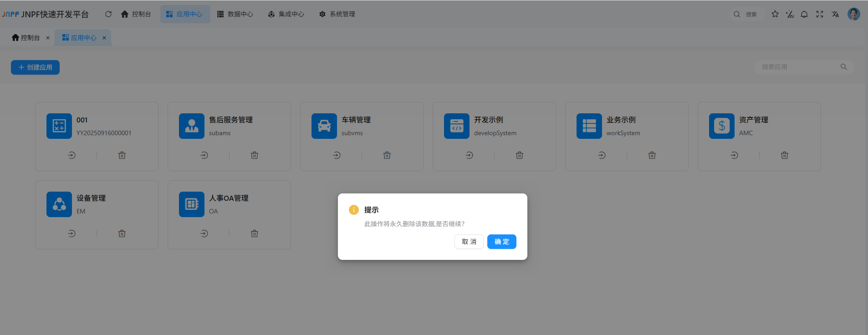The height and width of the screenshot is (335, 868).
Task: Open the notifications bell icon
Action: [804, 14]
